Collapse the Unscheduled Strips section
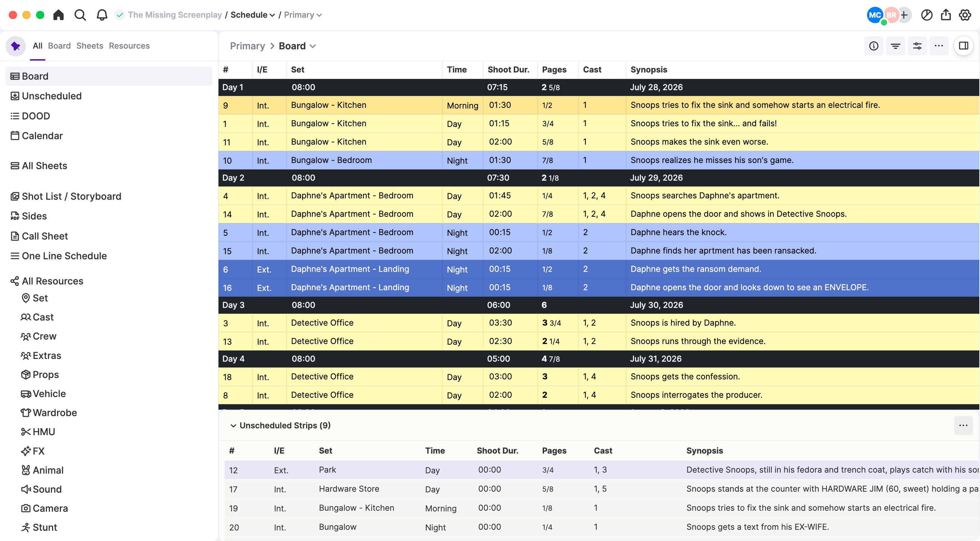 pyautogui.click(x=233, y=426)
